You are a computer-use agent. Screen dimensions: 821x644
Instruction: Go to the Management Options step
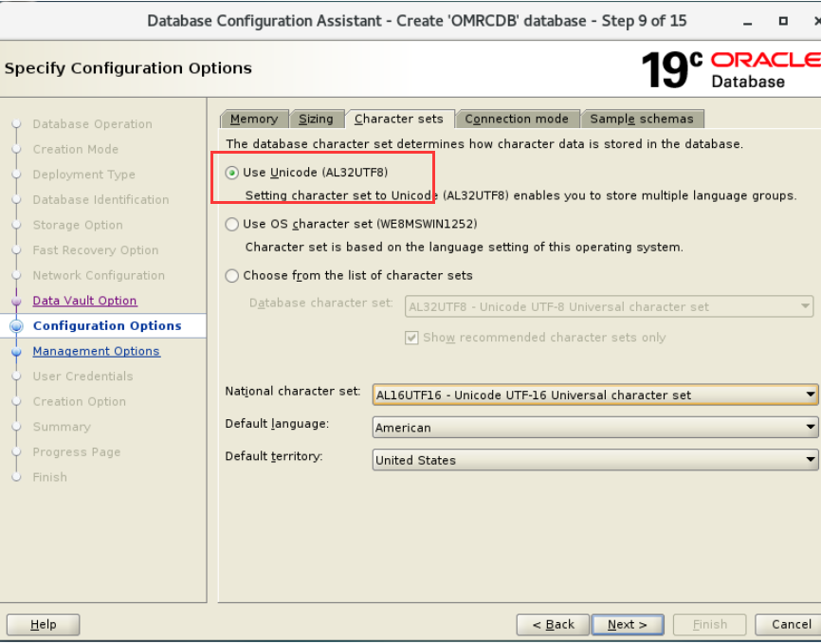coord(96,351)
